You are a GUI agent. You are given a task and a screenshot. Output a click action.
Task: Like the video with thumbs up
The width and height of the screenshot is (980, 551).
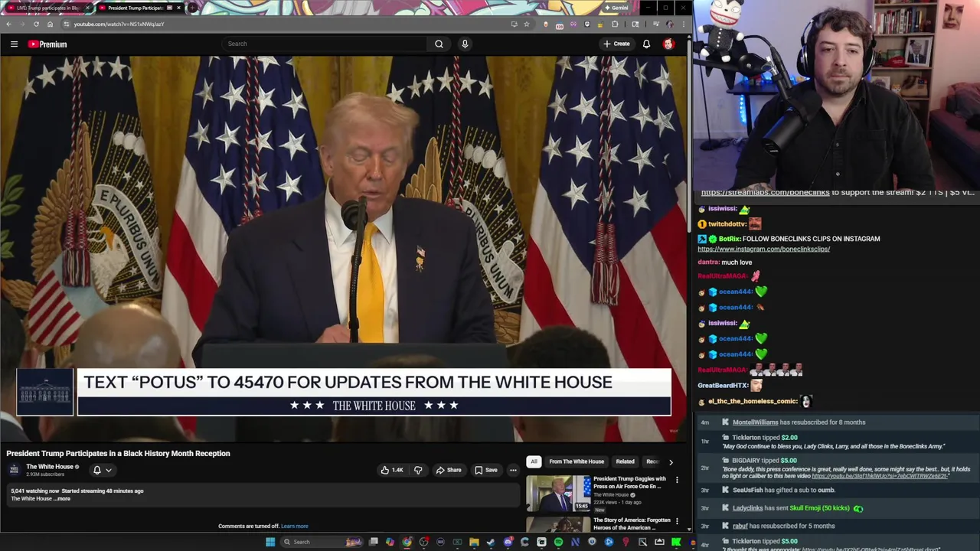[x=391, y=470]
